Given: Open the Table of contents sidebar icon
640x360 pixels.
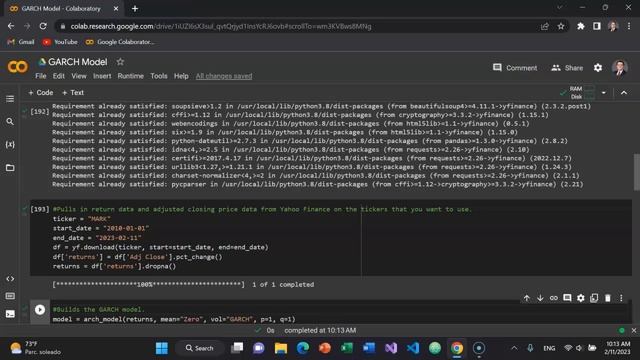Looking at the screenshot, I should click(10, 99).
